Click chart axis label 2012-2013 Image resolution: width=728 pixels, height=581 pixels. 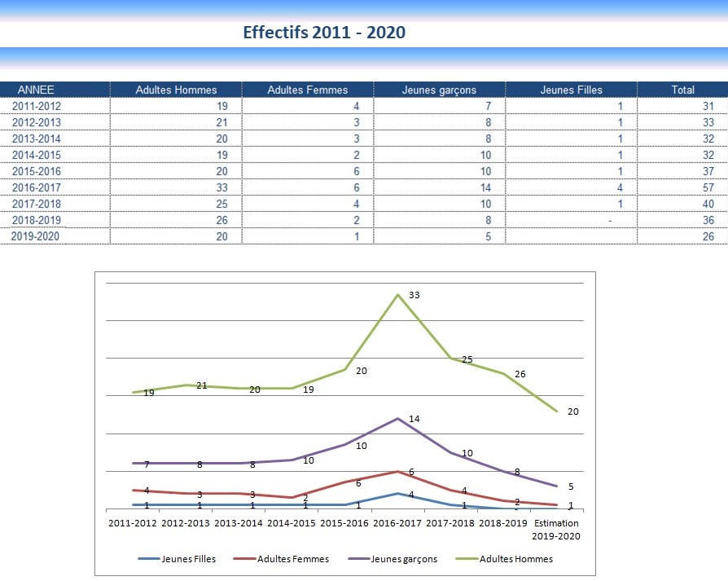185,523
